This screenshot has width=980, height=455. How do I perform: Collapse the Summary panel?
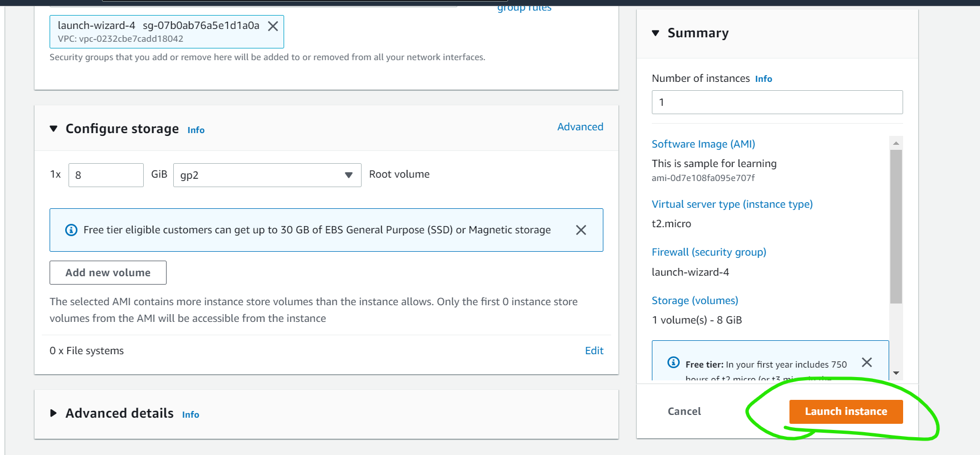tap(656, 33)
